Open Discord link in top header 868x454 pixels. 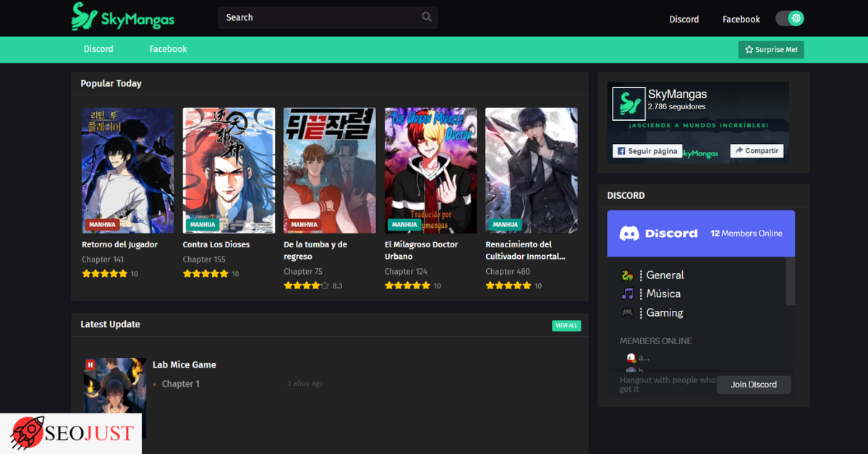point(684,20)
